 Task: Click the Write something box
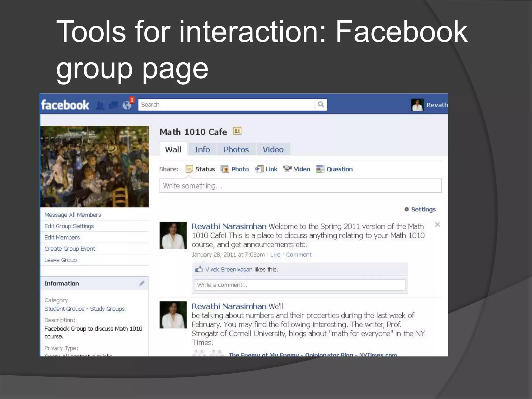[x=300, y=185]
